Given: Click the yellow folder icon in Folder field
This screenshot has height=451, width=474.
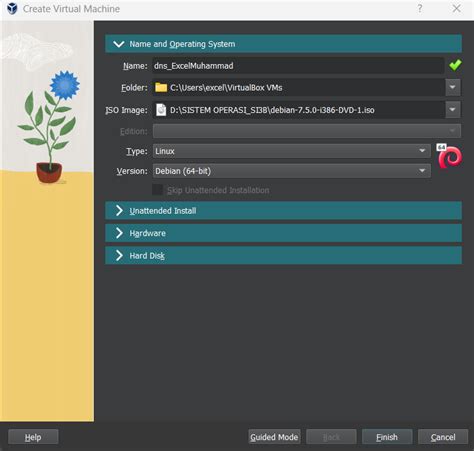Looking at the screenshot, I should [161, 88].
